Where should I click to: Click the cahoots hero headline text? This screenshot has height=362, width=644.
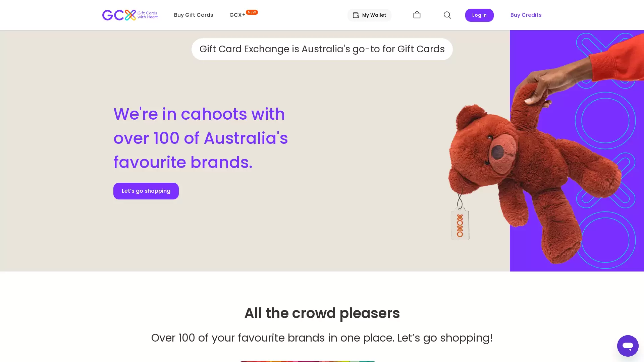point(201,138)
